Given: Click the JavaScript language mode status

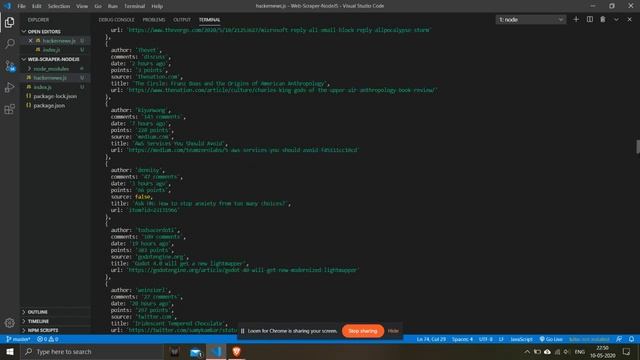Looking at the screenshot, I should (x=521, y=339).
